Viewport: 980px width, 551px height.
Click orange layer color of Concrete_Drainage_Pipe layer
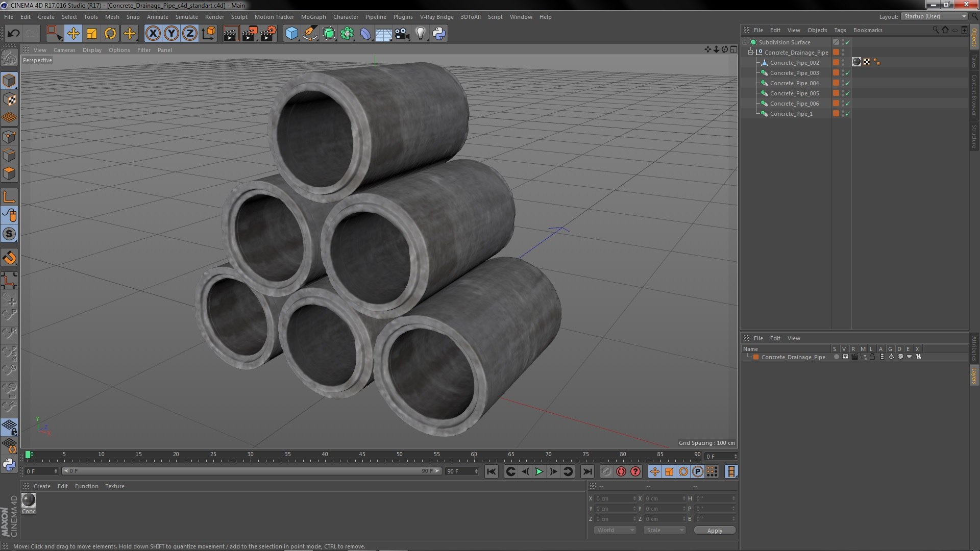(756, 357)
